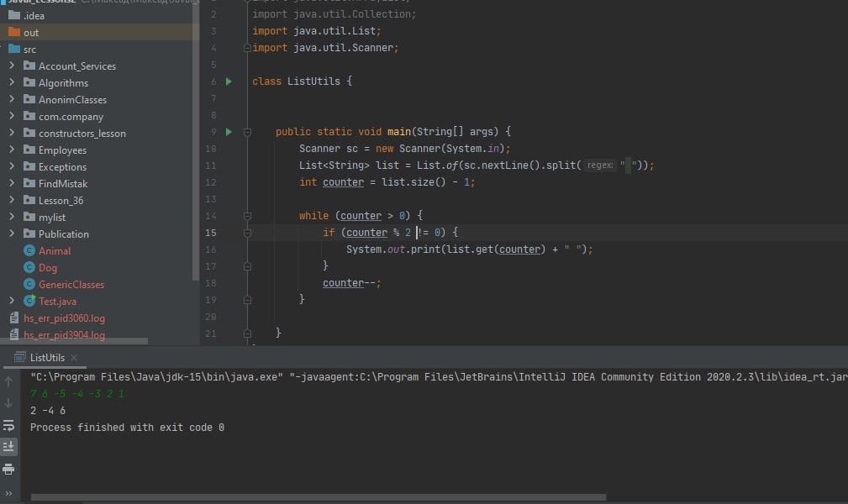The height and width of the screenshot is (504, 848).
Task: Click the import java.util.Scanner line
Action: [325, 48]
